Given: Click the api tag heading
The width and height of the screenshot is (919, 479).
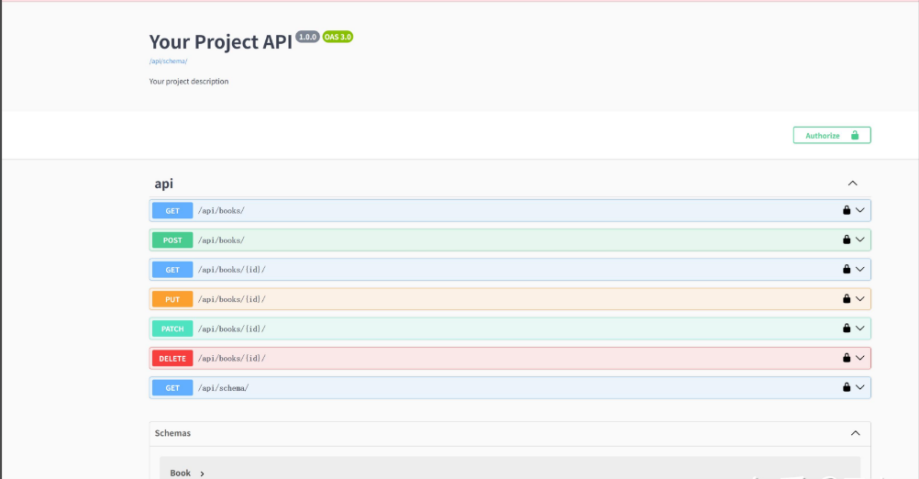Looking at the screenshot, I should click(164, 184).
